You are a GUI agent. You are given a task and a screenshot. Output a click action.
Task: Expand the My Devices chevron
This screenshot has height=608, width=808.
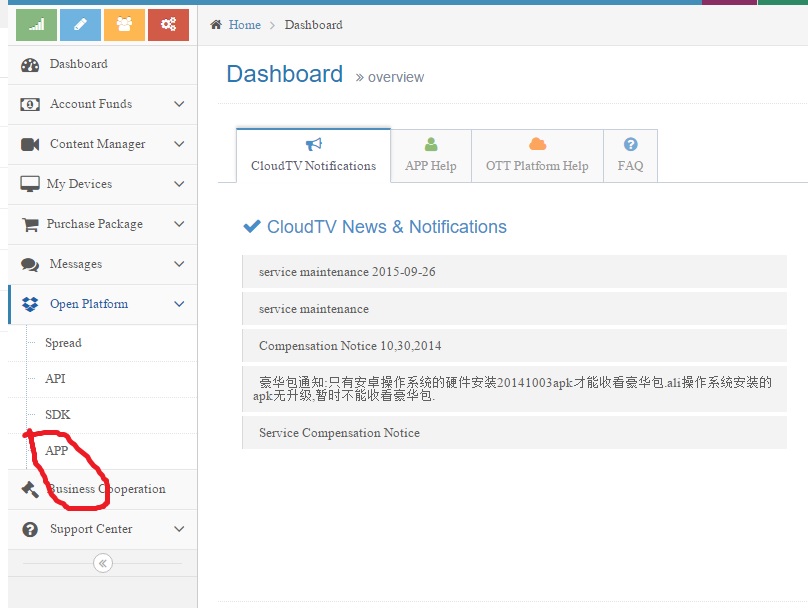pyautogui.click(x=179, y=184)
